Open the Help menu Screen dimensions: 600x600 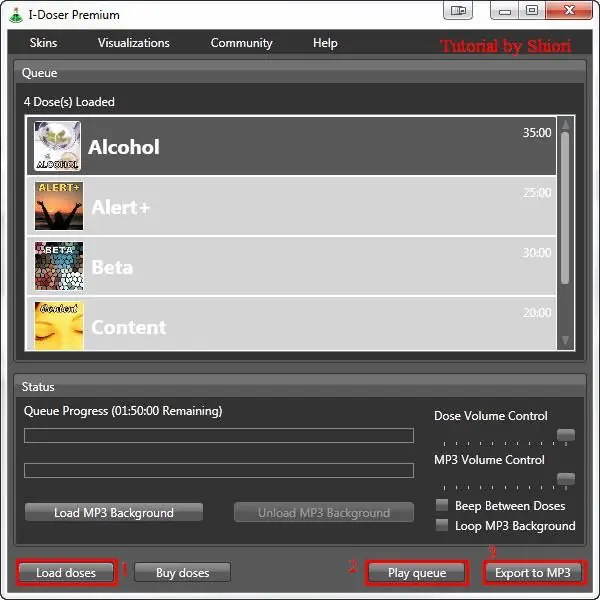coord(325,43)
